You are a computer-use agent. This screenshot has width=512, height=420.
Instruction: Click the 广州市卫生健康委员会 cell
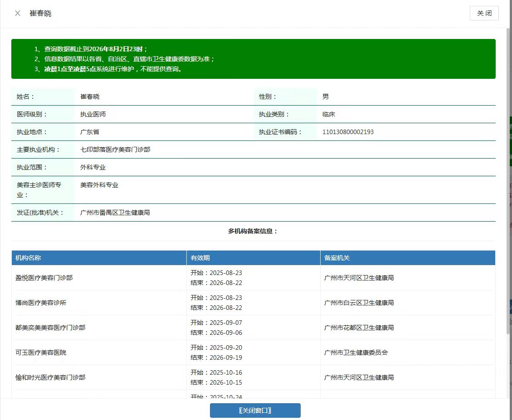pos(356,352)
